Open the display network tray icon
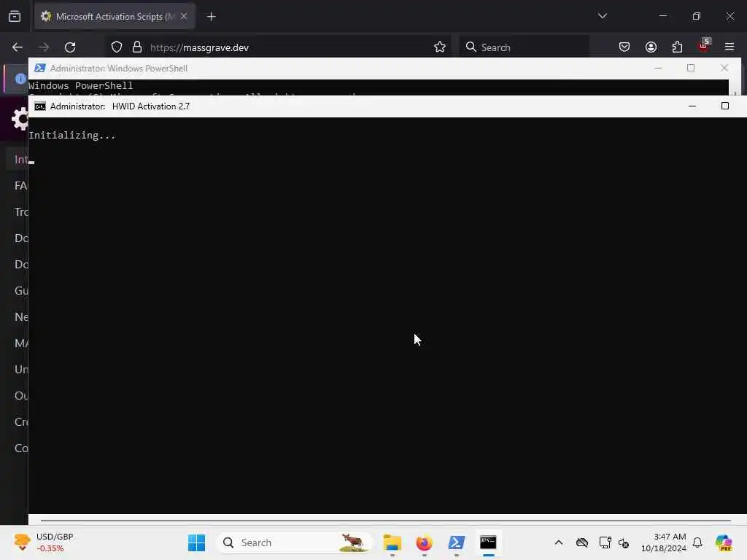Screen dimensions: 747x560 [x=605, y=542]
